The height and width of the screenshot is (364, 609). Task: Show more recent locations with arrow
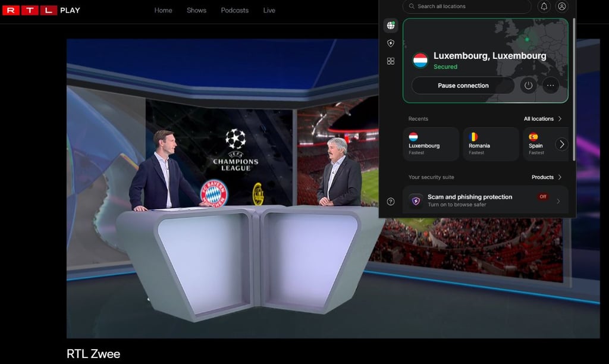[561, 144]
